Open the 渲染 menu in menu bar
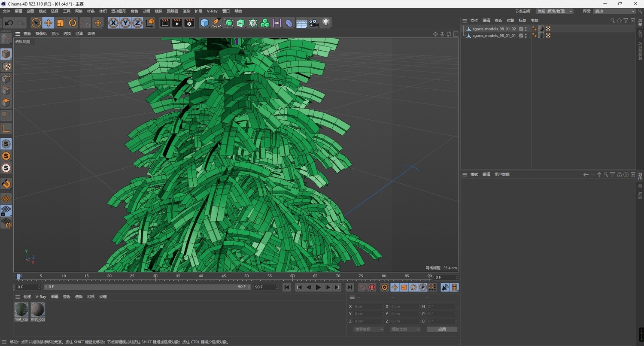644x346 pixels. (x=186, y=11)
